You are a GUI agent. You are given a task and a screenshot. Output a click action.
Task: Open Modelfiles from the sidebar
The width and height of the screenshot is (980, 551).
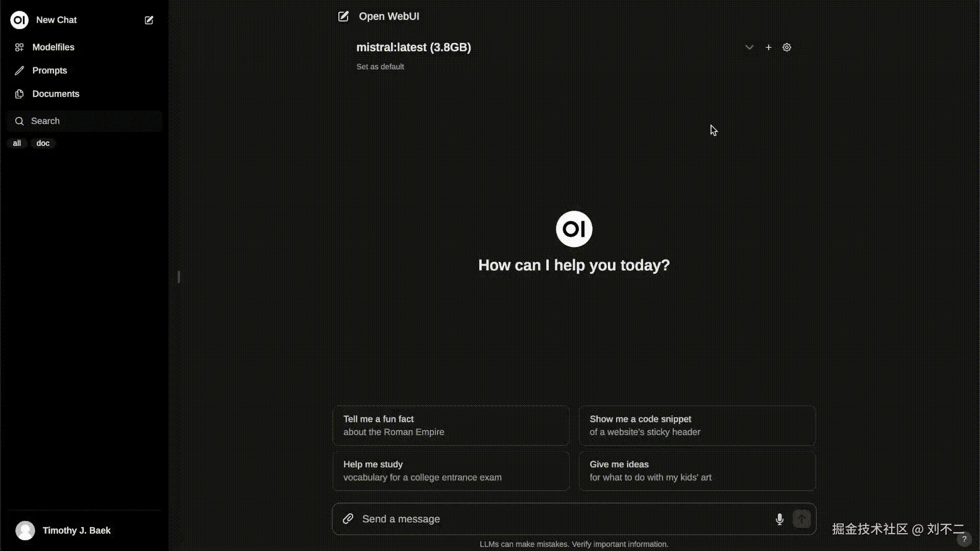click(53, 47)
